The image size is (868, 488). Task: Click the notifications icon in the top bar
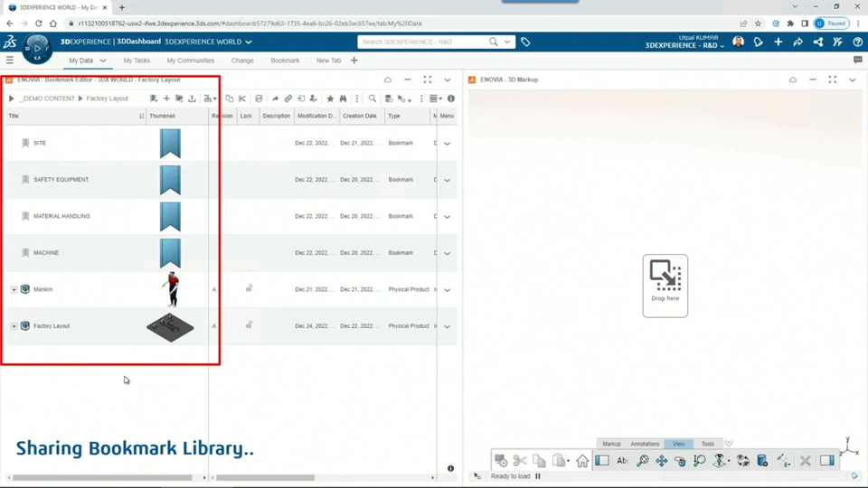click(x=758, y=42)
